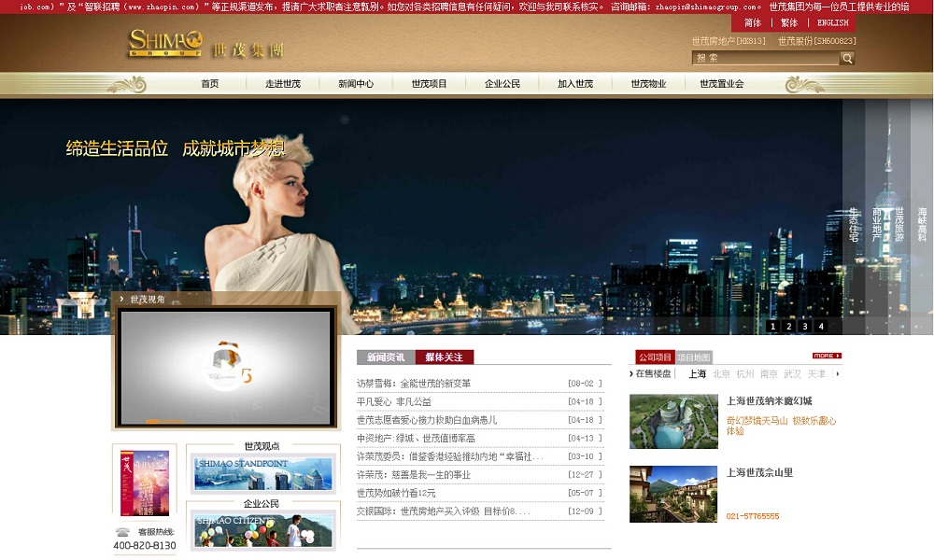This screenshot has width=934, height=560.
Task: Open news 交银国际:世茂房地产买入评级
Action: [443, 511]
